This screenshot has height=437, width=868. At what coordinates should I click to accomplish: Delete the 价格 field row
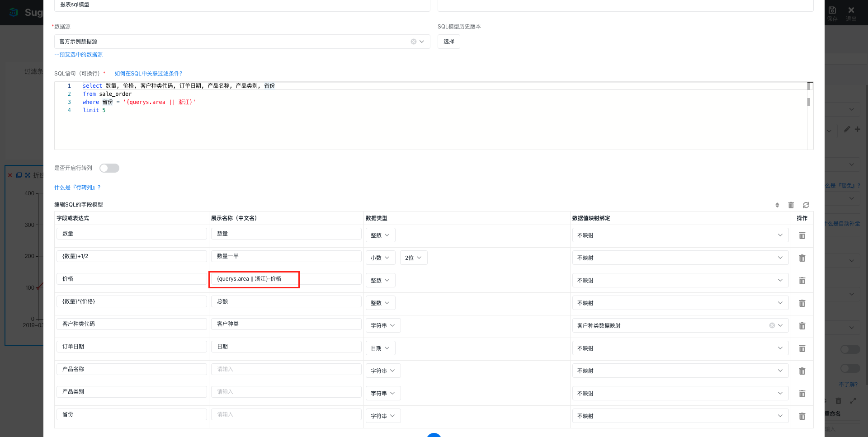(x=802, y=281)
